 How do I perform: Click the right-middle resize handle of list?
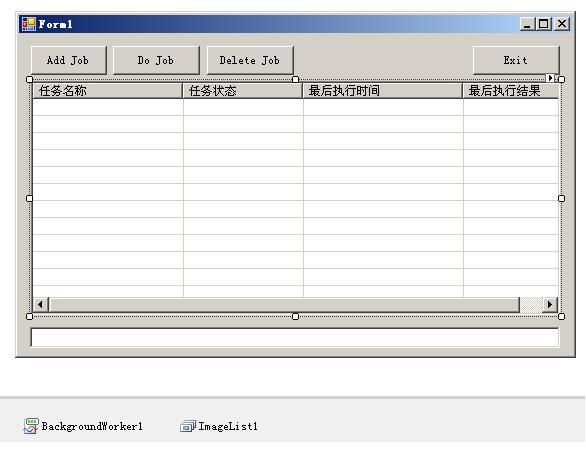click(561, 198)
